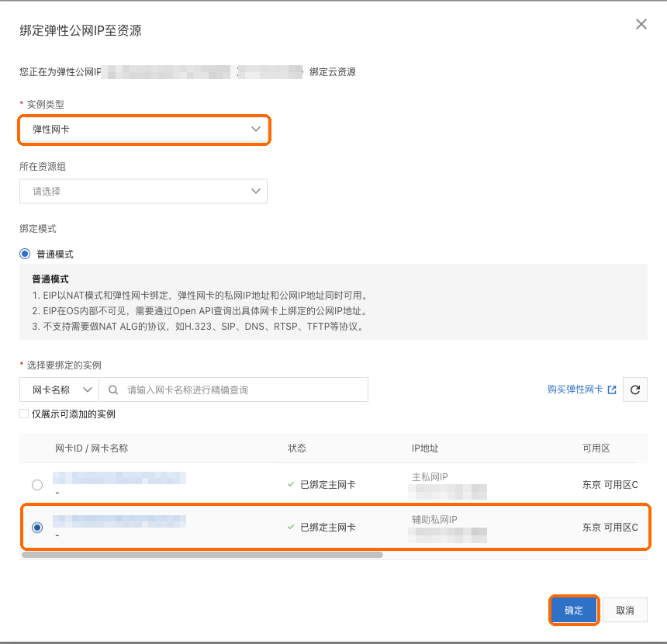Viewport: 667px width, 644px height.
Task: Select the radio for the 主私网IP row
Action: [37, 485]
